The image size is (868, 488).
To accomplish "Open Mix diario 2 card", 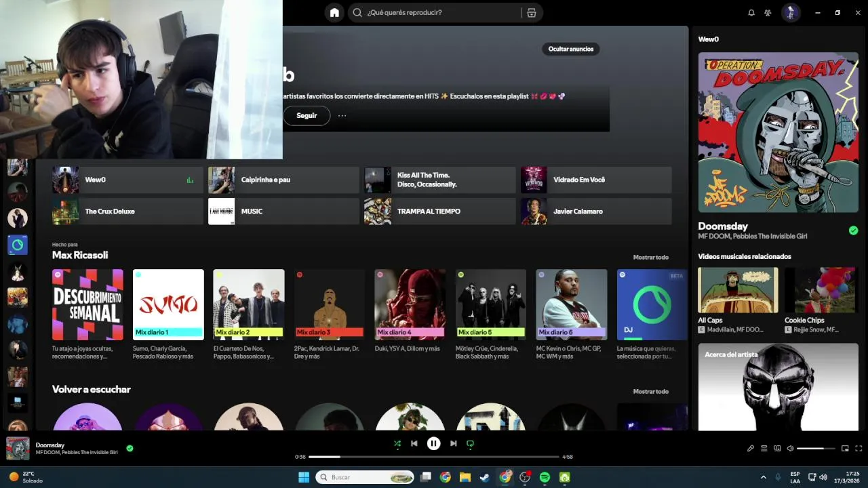I will coord(249,314).
